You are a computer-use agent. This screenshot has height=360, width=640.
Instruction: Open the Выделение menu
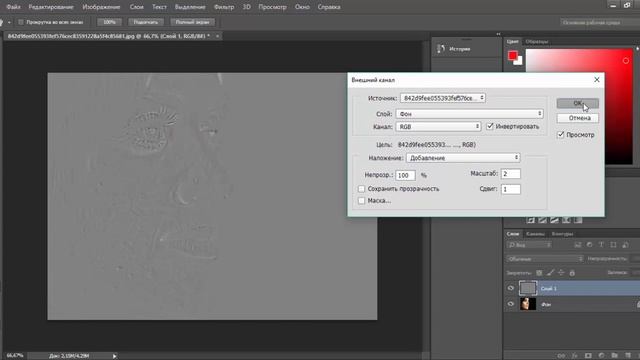[x=190, y=7]
